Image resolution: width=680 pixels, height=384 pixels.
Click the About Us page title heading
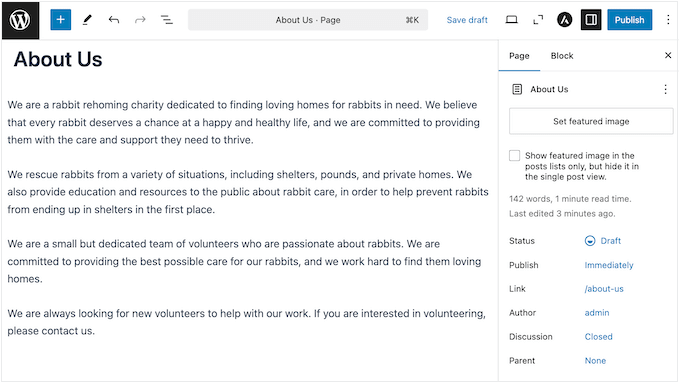coord(58,59)
